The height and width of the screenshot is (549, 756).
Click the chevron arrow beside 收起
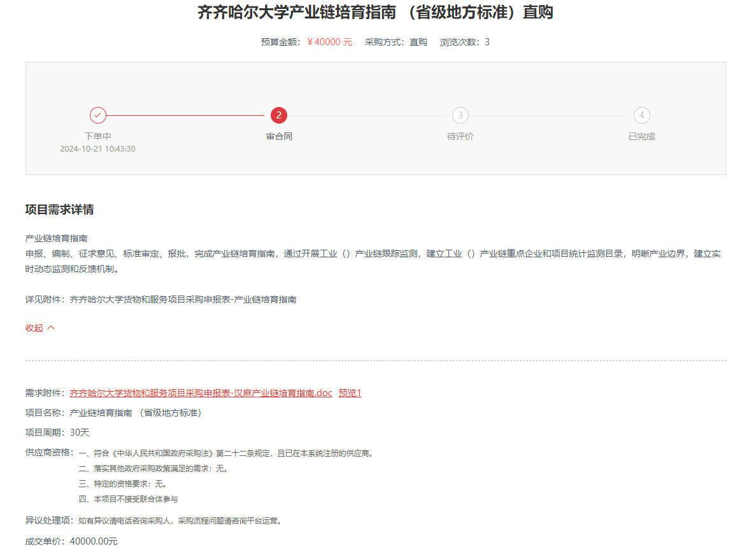coord(52,328)
